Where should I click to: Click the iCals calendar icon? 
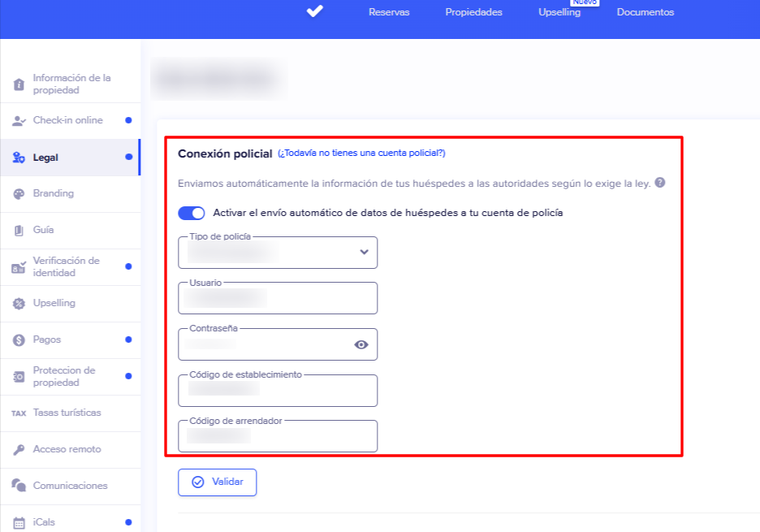19,522
